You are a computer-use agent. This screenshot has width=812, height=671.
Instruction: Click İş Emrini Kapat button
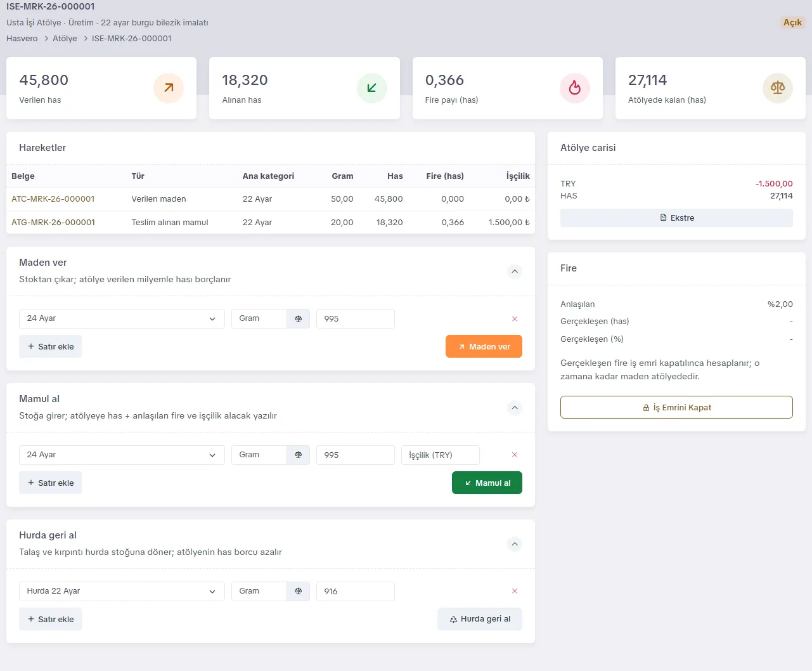tap(676, 407)
